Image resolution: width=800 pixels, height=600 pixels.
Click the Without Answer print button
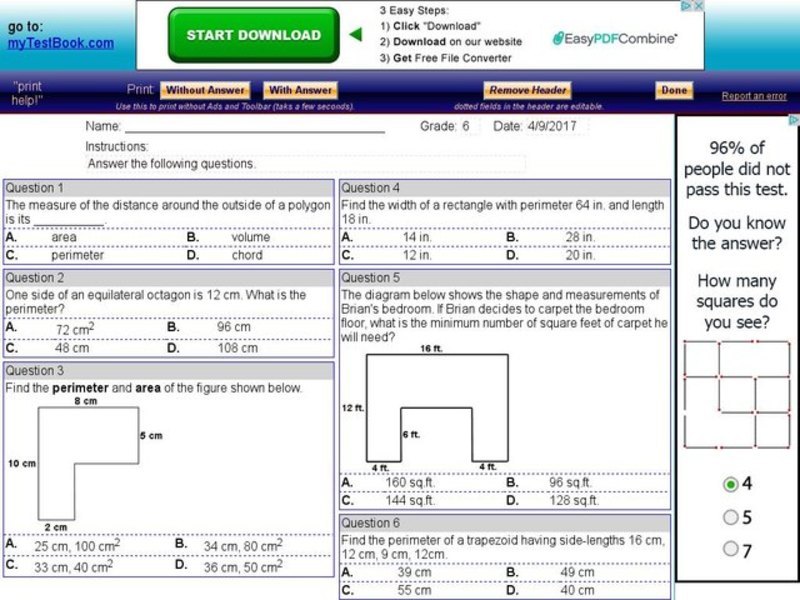(x=205, y=89)
